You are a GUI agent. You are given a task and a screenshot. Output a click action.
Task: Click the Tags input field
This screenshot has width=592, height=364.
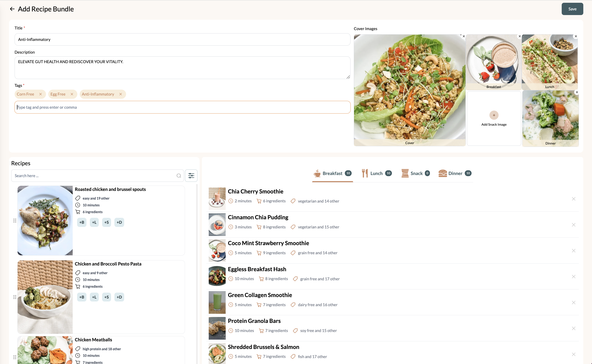[x=182, y=107]
